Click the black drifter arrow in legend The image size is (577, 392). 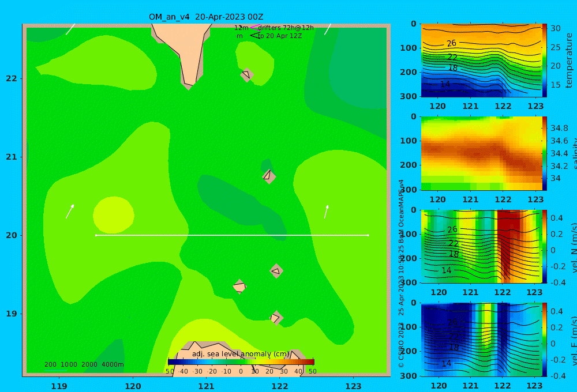[254, 36]
